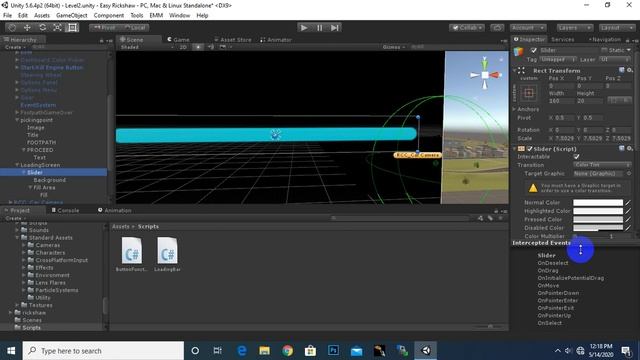
Task: Open Target Graphic object picker
Action: tap(629, 173)
